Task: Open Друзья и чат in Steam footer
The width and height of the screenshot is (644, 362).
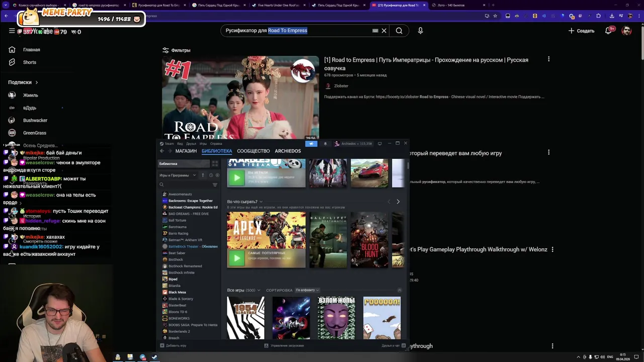Action: 393,346
